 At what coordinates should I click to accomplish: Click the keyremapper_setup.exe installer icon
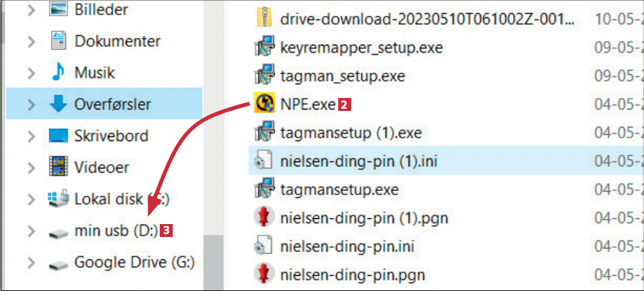pyautogui.click(x=264, y=48)
